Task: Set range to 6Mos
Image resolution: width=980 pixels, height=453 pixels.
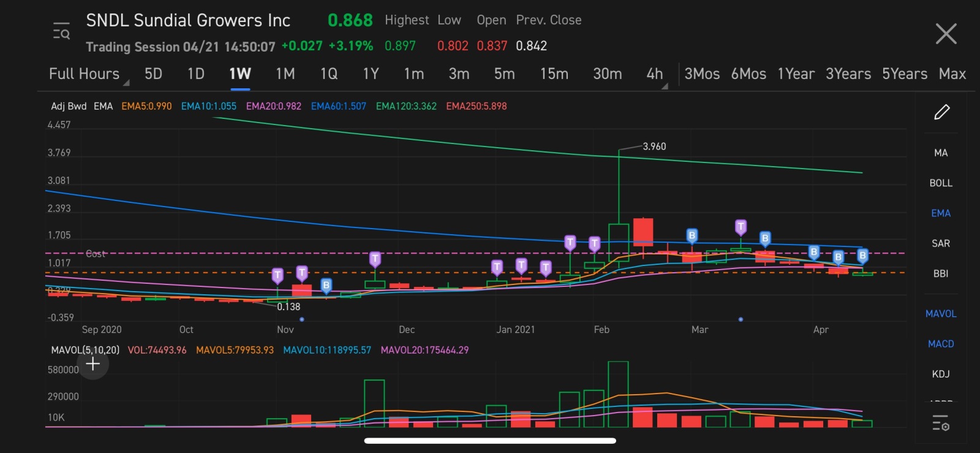Action: [748, 74]
